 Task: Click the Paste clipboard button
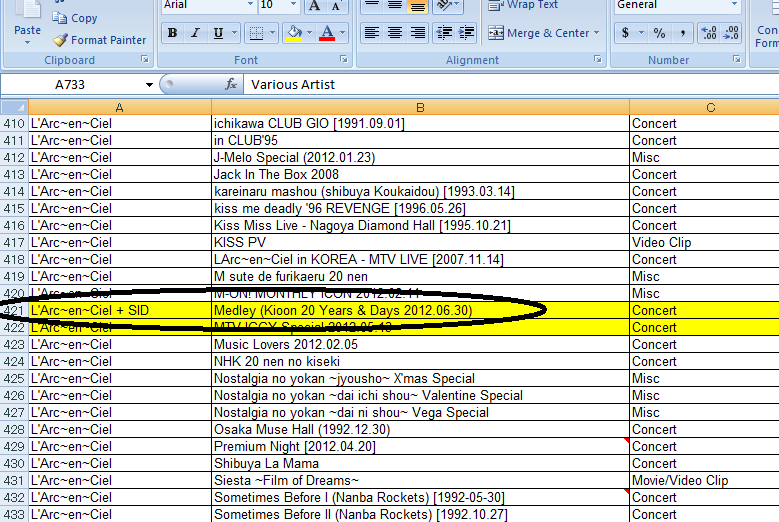pos(27,18)
